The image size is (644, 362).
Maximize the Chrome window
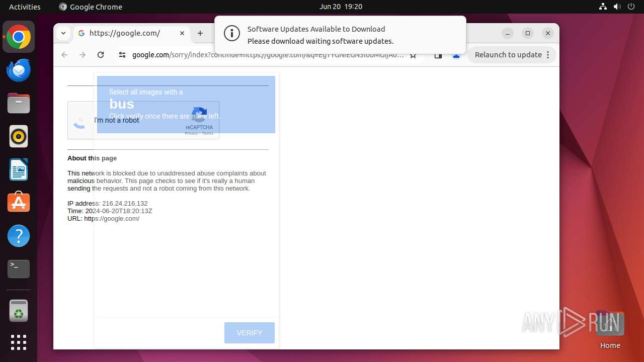pyautogui.click(x=528, y=33)
